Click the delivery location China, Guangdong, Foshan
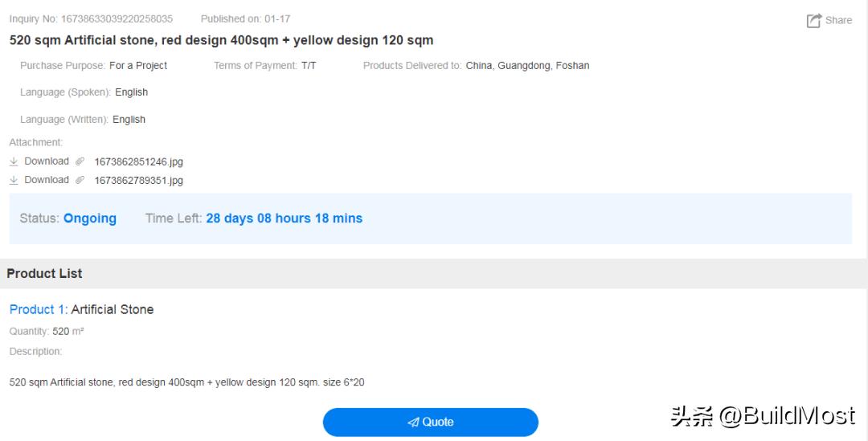The height and width of the screenshot is (441, 868). coord(527,66)
